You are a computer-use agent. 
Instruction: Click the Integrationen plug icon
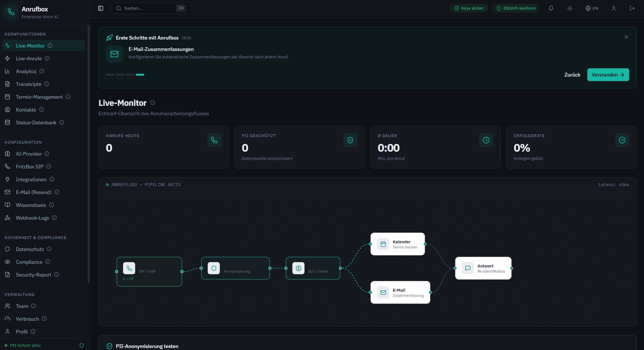7,179
